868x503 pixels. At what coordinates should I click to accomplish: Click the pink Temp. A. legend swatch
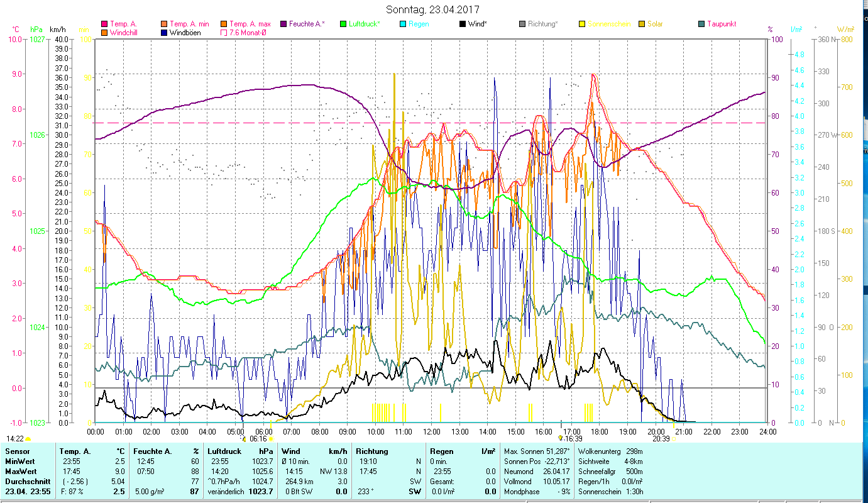pyautogui.click(x=104, y=25)
